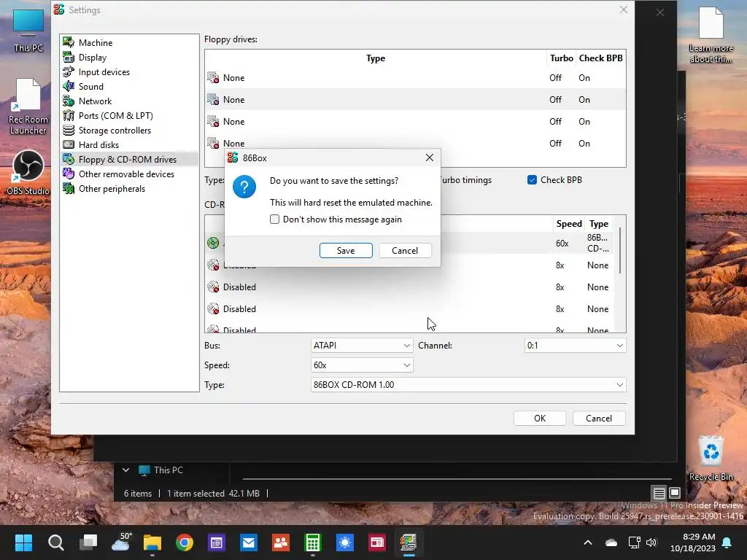
Task: Open weather widget showing 50°
Action: (x=120, y=542)
